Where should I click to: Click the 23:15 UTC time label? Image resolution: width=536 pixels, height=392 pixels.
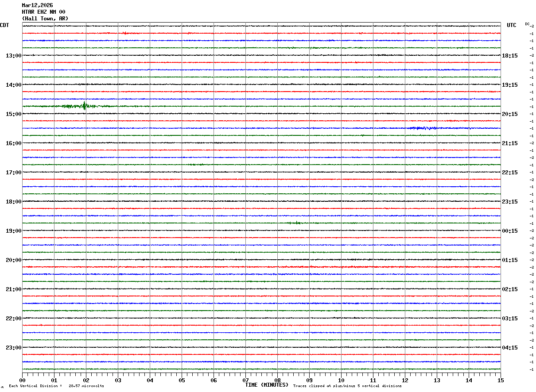[510, 202]
